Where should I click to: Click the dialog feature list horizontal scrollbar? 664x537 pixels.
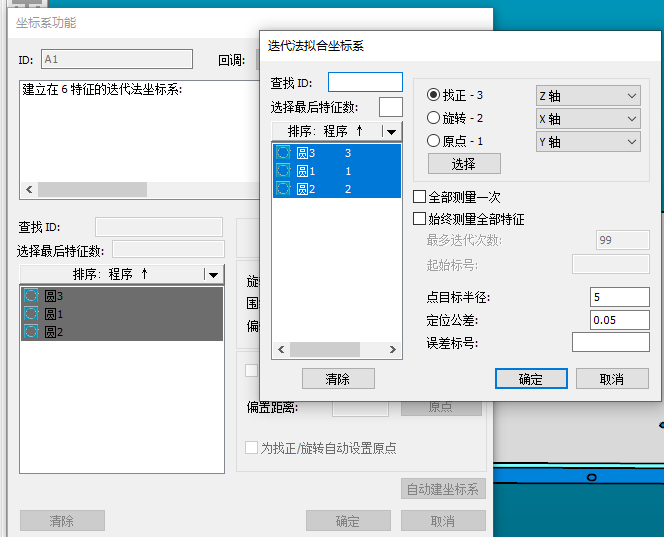(x=337, y=350)
